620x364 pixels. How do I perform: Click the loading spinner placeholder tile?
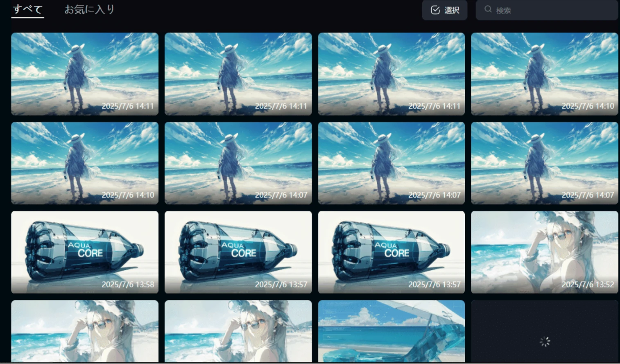pyautogui.click(x=545, y=331)
